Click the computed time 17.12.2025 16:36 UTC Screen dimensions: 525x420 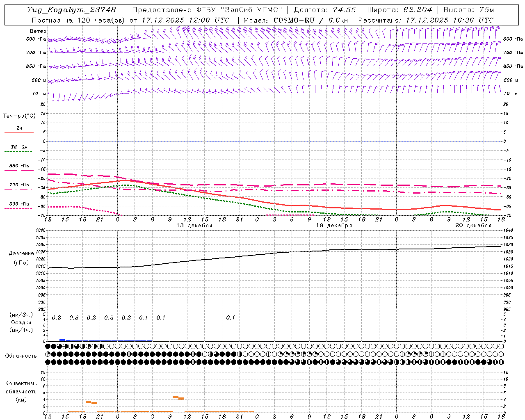click(450, 20)
